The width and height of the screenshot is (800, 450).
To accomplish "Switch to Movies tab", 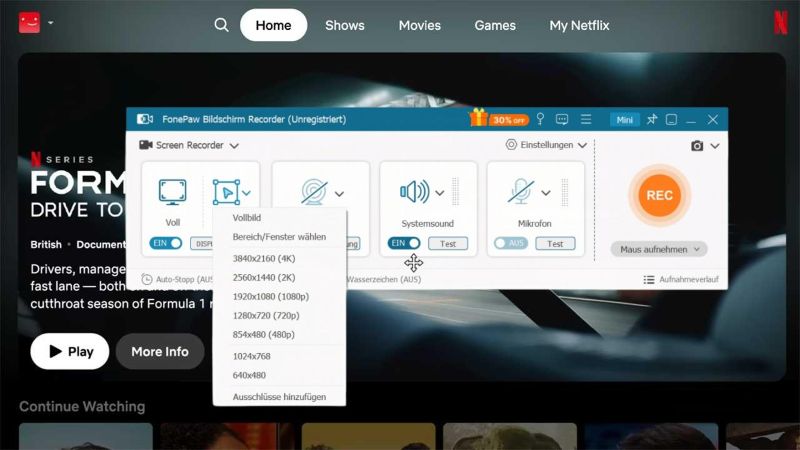I will (420, 25).
